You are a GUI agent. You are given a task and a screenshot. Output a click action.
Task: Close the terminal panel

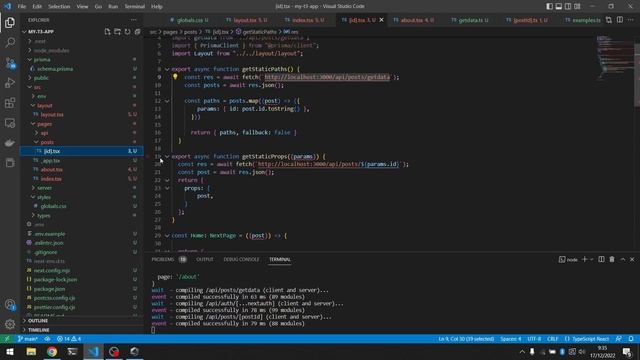(632, 259)
